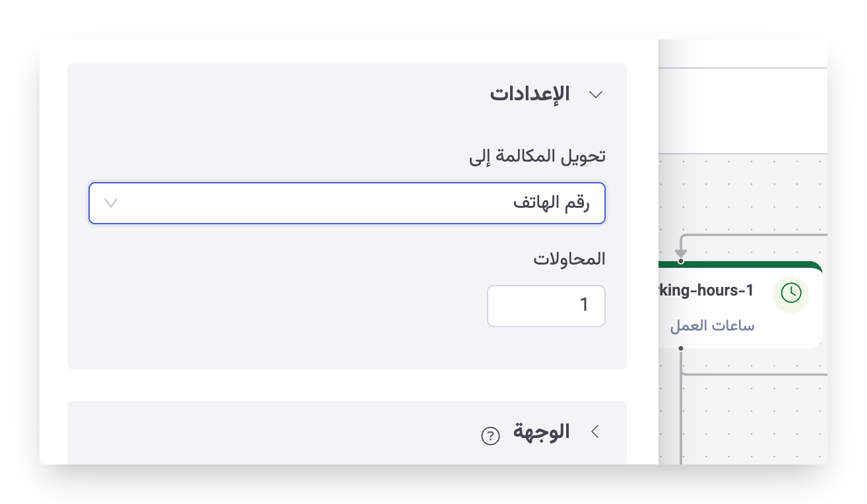The width and height of the screenshot is (867, 504).
Task: Select the working-hours-1 node title
Action: (x=707, y=290)
